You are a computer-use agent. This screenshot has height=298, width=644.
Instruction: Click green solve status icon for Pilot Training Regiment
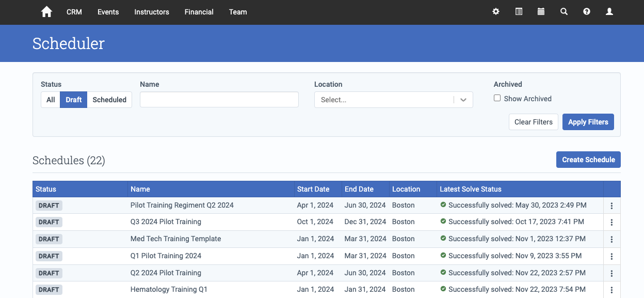(x=443, y=205)
